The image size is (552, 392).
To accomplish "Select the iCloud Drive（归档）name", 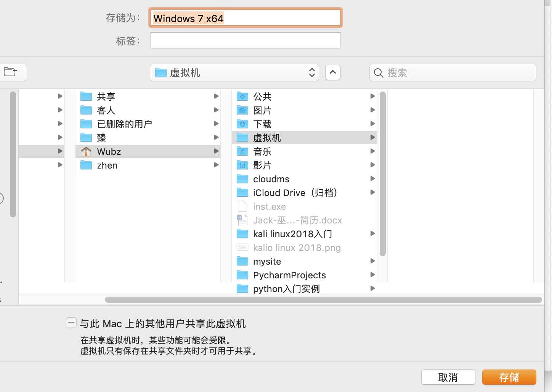I will [296, 193].
